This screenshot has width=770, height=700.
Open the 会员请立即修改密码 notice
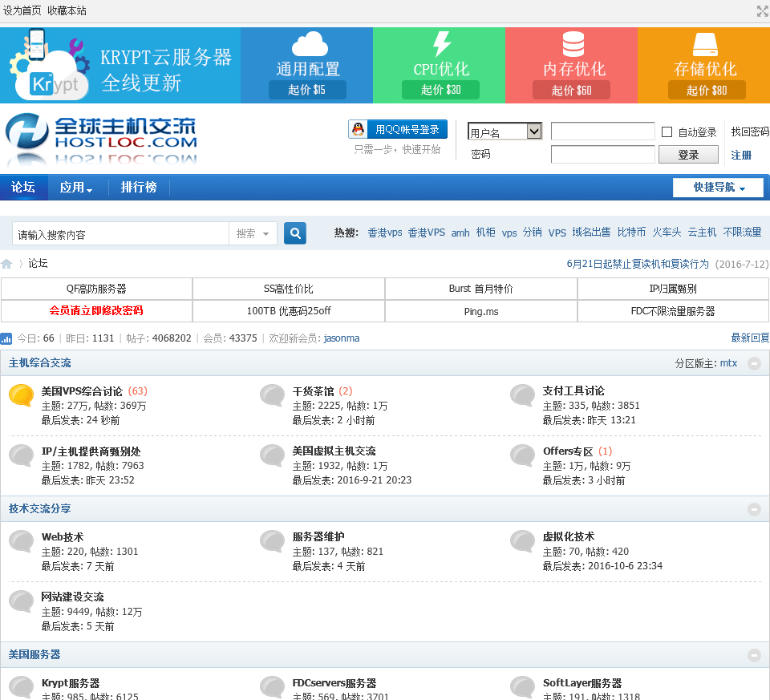(96, 311)
